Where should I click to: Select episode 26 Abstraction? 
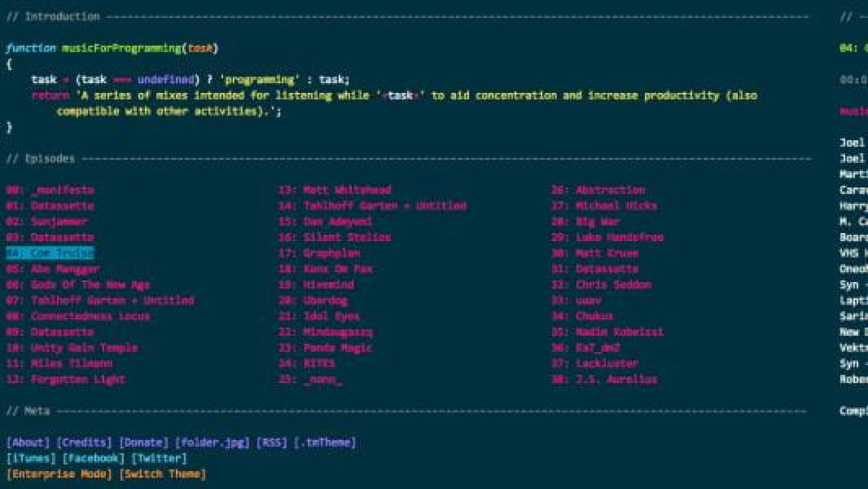(598, 190)
